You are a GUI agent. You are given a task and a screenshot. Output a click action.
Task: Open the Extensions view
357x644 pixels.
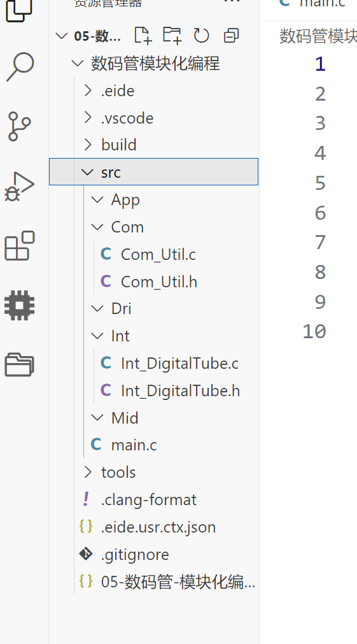[x=19, y=246]
